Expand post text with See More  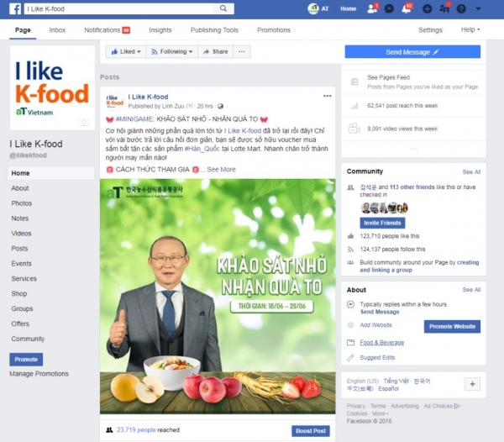pyautogui.click(x=221, y=170)
